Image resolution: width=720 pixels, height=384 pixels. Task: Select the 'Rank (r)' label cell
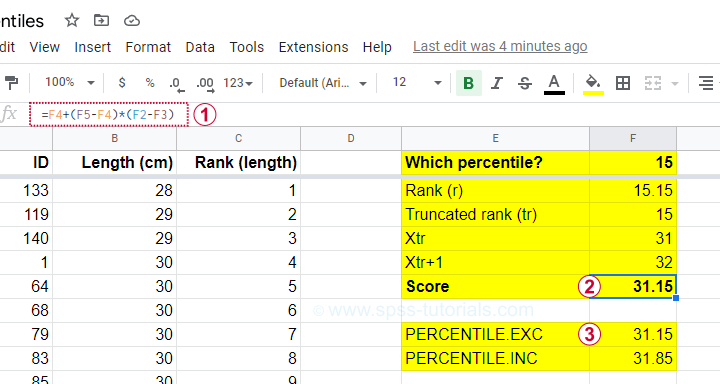[495, 191]
